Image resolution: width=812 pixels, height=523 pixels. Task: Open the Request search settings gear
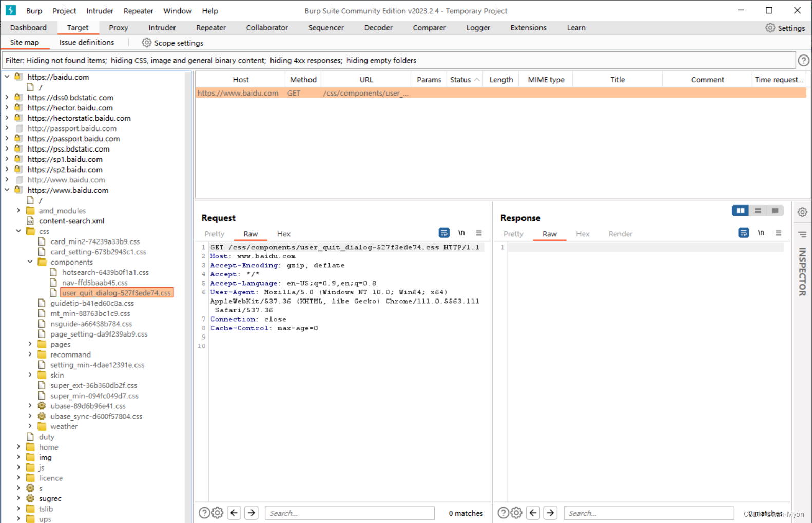[218, 513]
